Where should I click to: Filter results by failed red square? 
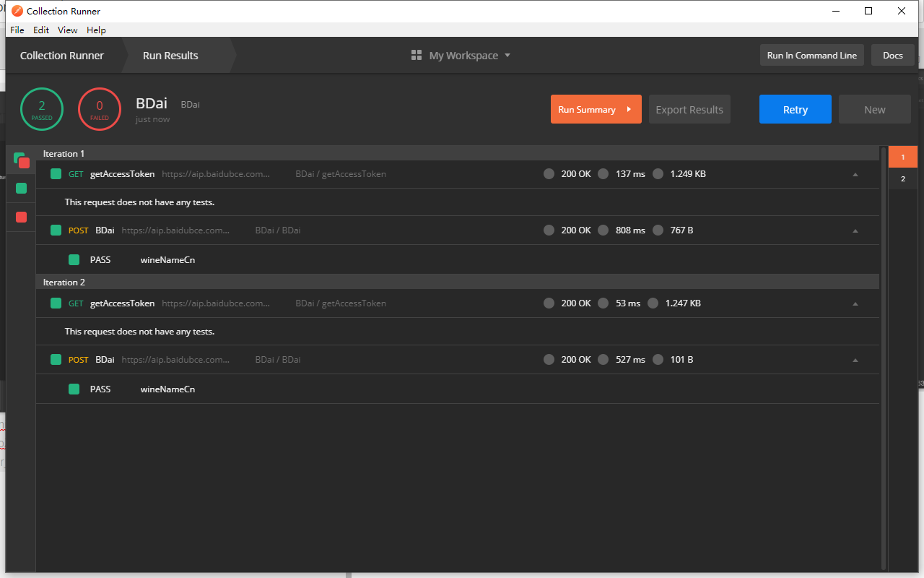pyautogui.click(x=21, y=217)
